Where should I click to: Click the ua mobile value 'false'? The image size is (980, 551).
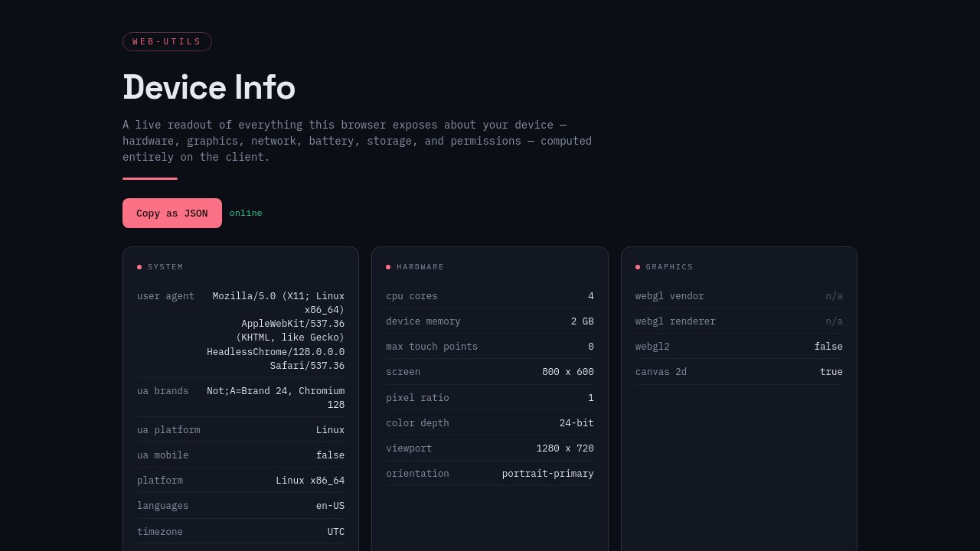[x=330, y=455]
